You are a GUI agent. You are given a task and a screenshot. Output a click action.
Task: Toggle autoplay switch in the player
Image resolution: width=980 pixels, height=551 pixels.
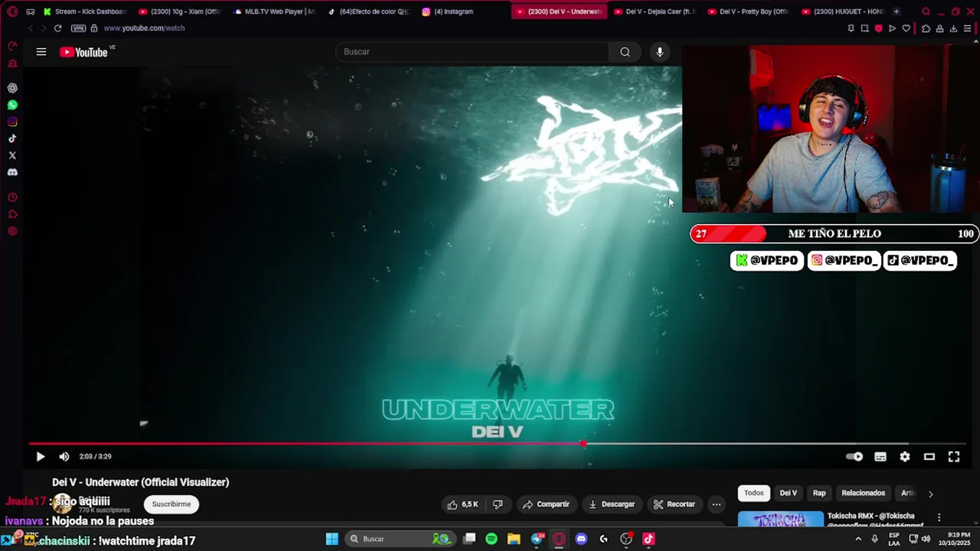click(854, 457)
